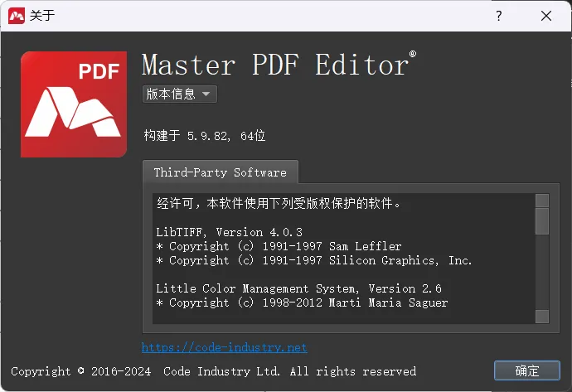Click the Master PDF Editor title bar icon
Viewport: 572px width, 392px height.
[17, 16]
